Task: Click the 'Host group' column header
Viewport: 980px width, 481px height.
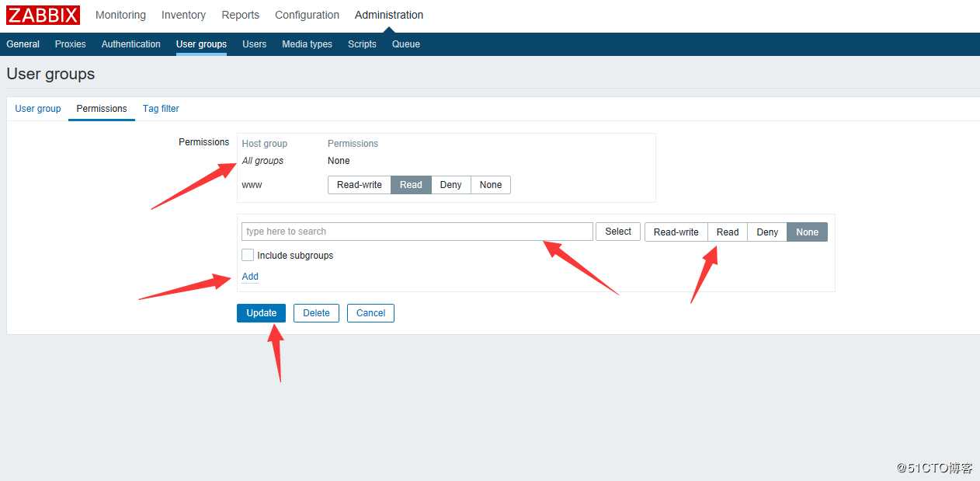Action: [265, 144]
